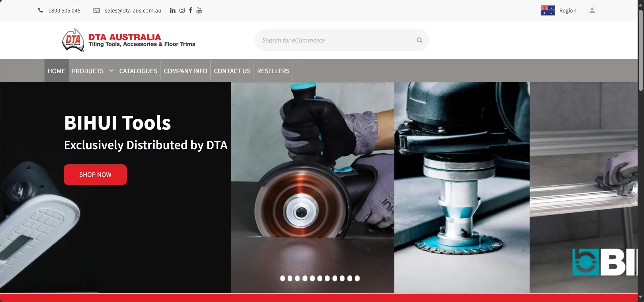Click the diamond drill bit banner image
Screen dimensions: 644x302
pyautogui.click(x=462, y=188)
